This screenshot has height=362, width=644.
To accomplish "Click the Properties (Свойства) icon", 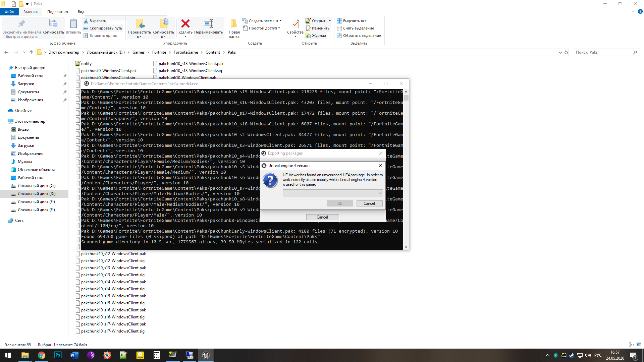I will pos(295,24).
